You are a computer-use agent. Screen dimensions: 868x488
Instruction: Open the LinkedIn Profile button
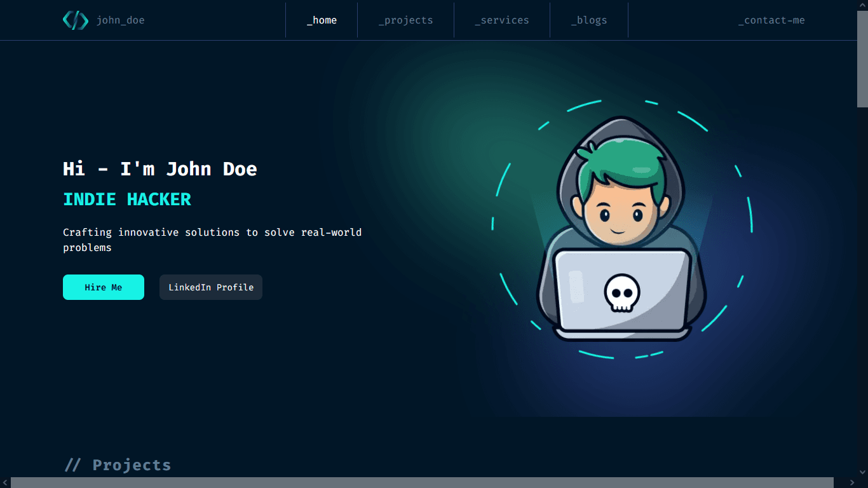(210, 287)
